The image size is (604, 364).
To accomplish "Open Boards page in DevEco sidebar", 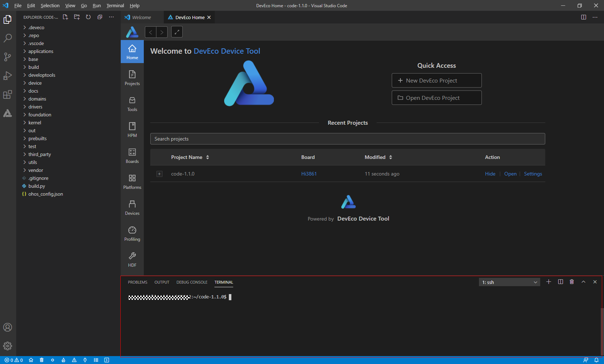I will click(x=132, y=156).
